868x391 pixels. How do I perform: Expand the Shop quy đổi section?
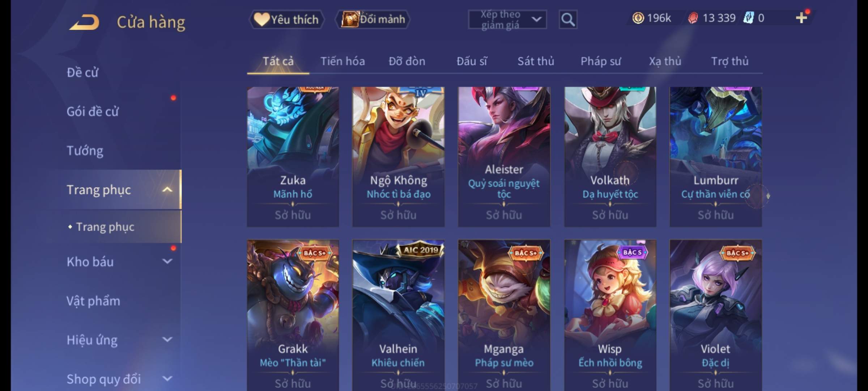tap(167, 379)
